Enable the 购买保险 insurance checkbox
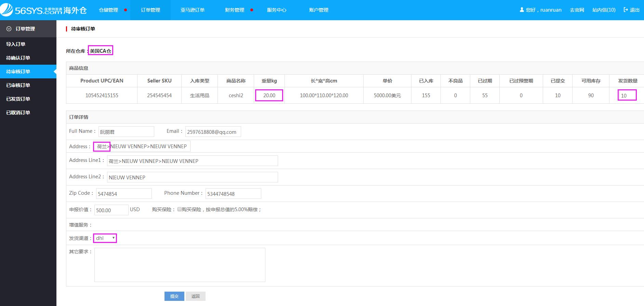 [x=180, y=209]
